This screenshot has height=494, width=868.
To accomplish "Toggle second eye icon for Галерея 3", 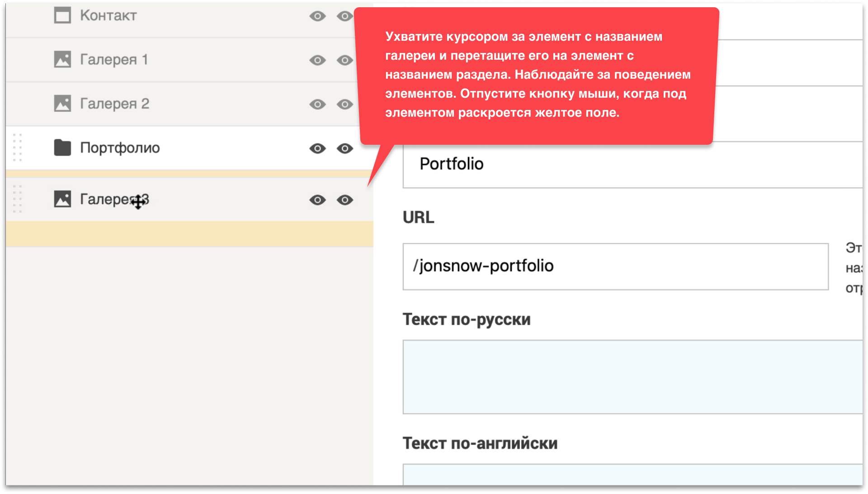I will (345, 200).
